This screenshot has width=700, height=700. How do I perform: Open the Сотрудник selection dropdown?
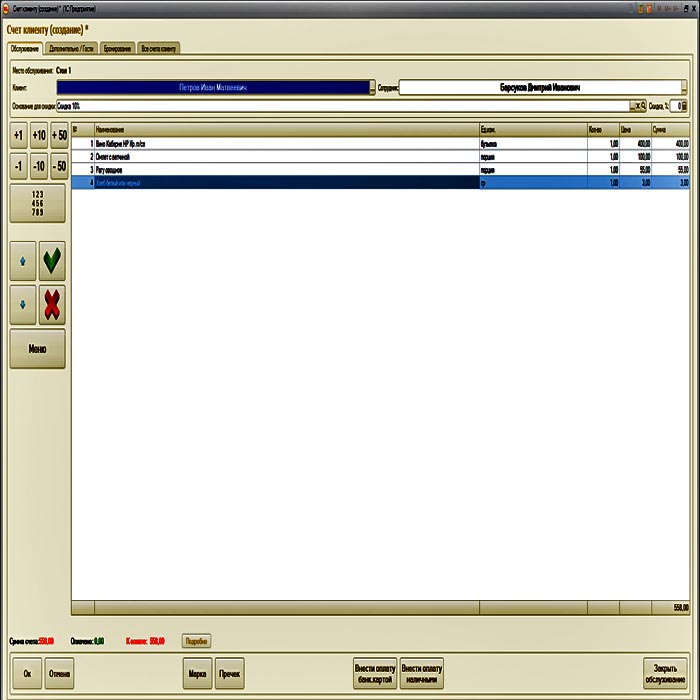tap(684, 87)
